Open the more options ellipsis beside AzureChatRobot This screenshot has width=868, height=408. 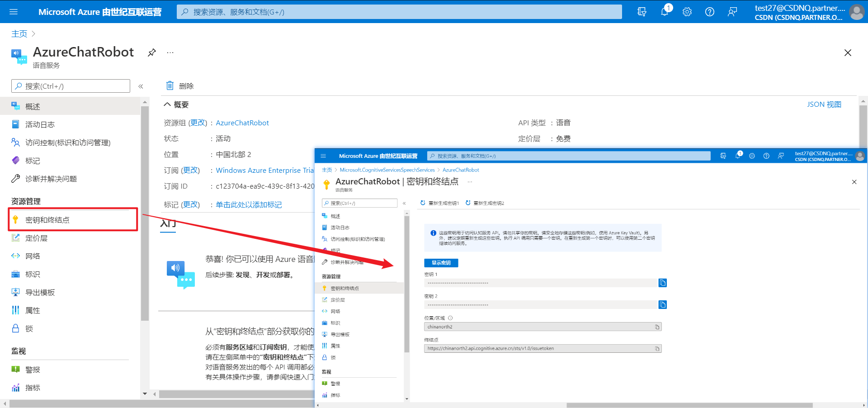[170, 52]
